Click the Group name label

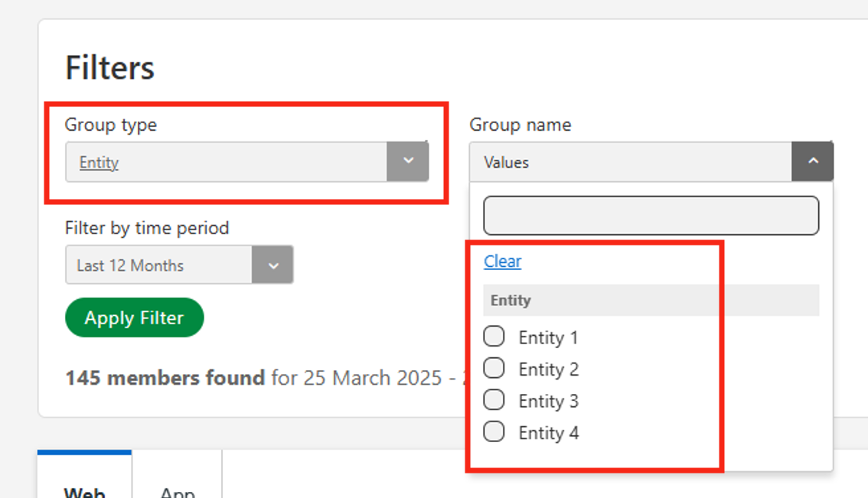[x=520, y=125]
